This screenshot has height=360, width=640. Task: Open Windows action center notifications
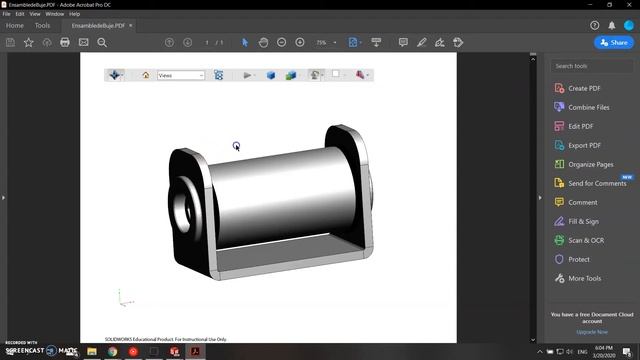[x=627, y=351]
